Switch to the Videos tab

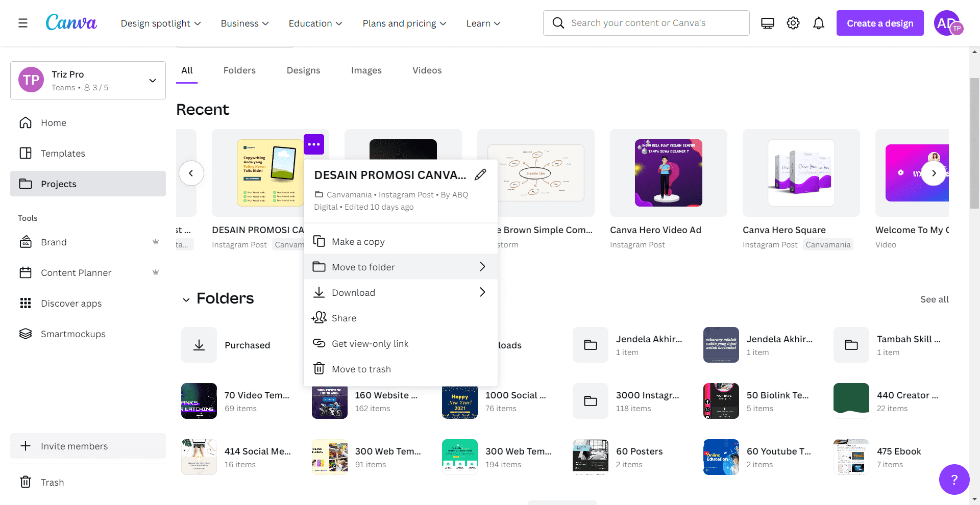pos(427,70)
